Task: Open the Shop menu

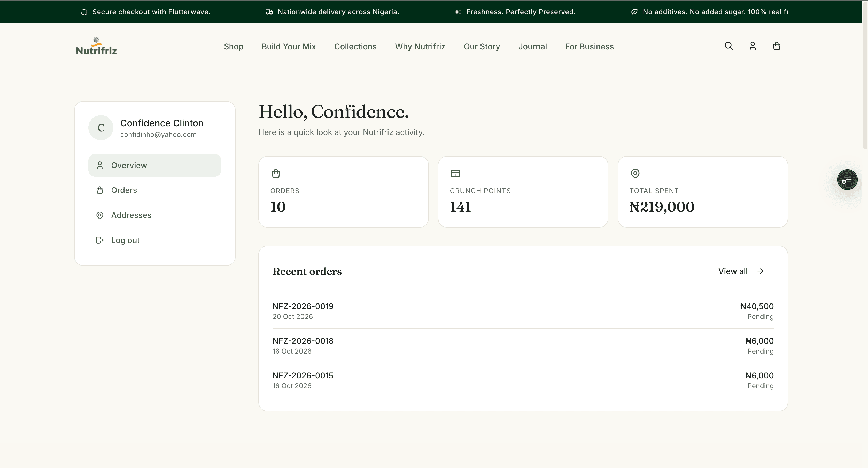Action: point(234,46)
